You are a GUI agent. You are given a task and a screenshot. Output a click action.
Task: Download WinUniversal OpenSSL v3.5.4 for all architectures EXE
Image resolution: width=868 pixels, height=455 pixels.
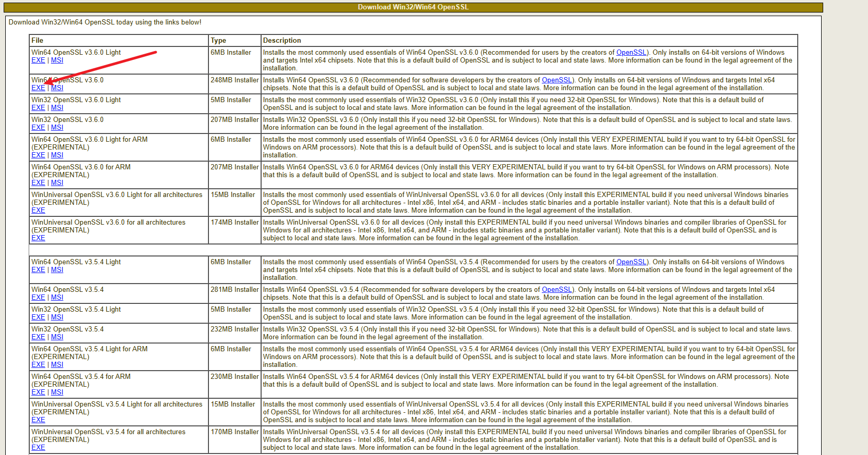(x=38, y=448)
